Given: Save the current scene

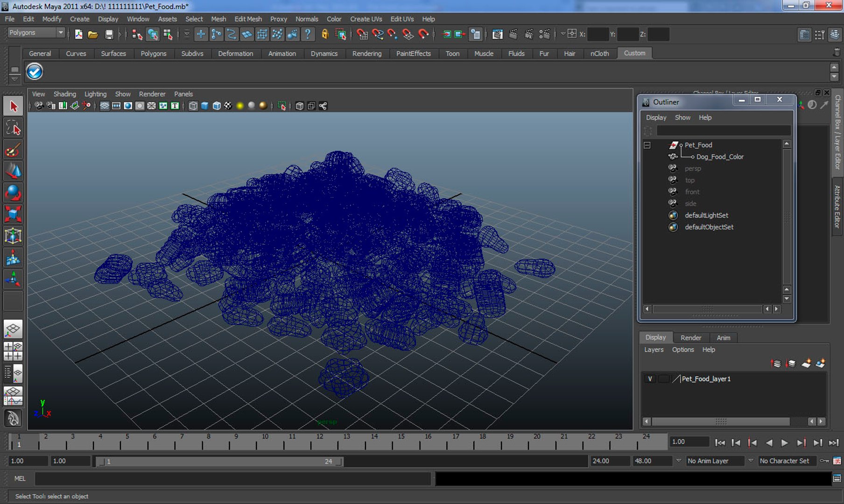Looking at the screenshot, I should click(109, 34).
